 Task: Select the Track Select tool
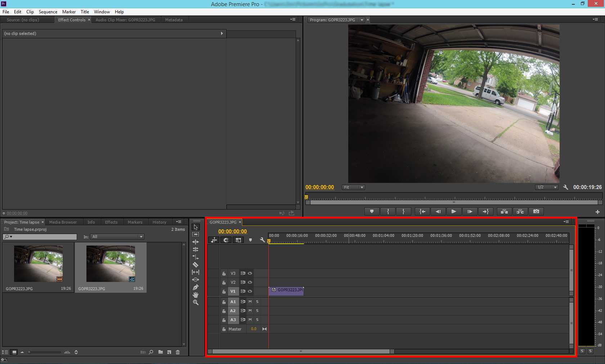(196, 234)
